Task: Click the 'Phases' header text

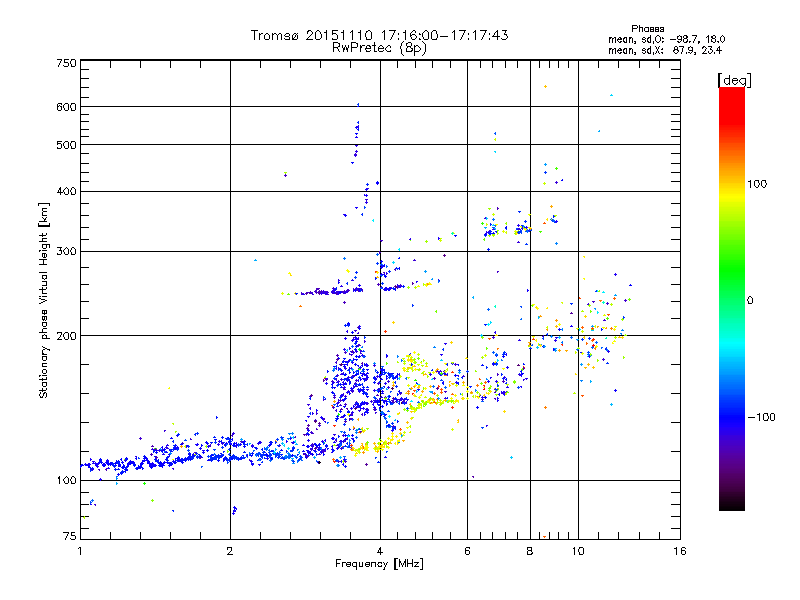Action: [x=647, y=29]
